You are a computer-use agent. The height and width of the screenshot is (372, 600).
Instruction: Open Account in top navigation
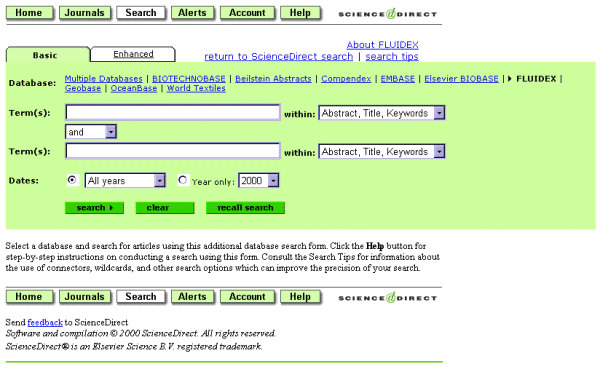[247, 13]
